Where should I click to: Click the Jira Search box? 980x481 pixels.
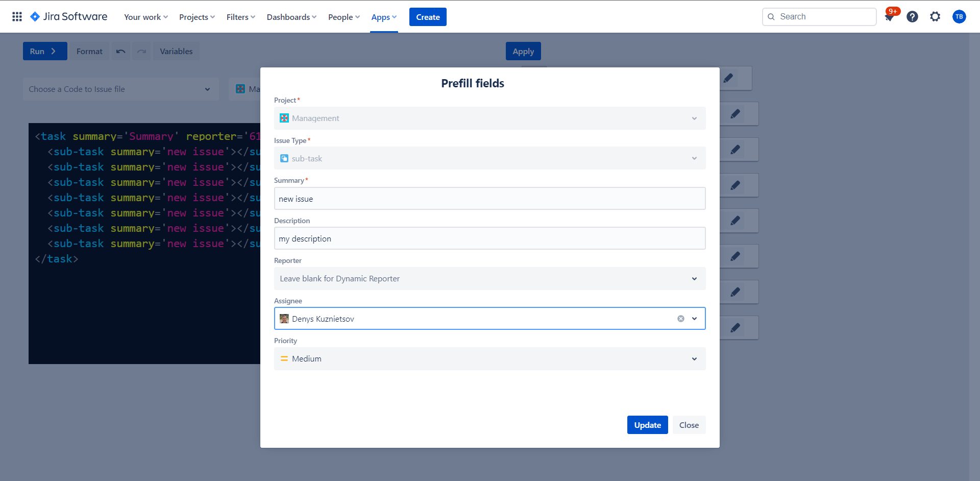coord(819,17)
